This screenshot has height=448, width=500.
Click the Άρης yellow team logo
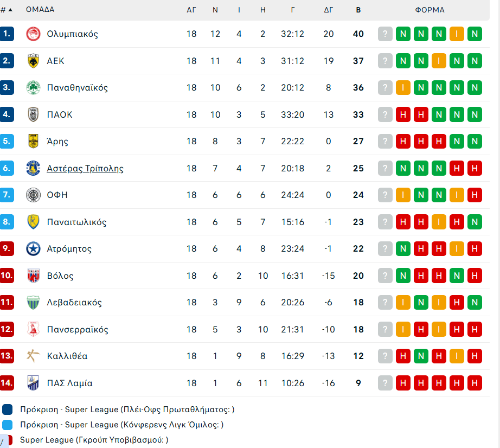[33, 142]
